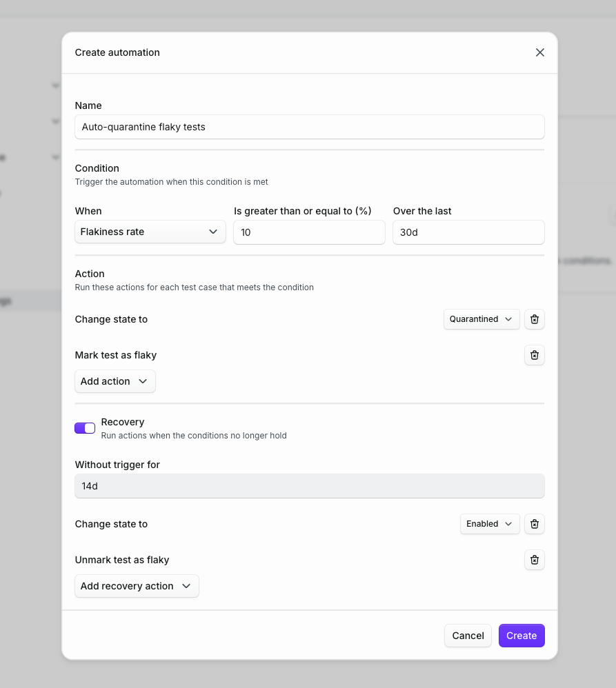Click the Over the last 30d field
The image size is (616, 688).
[x=468, y=232]
